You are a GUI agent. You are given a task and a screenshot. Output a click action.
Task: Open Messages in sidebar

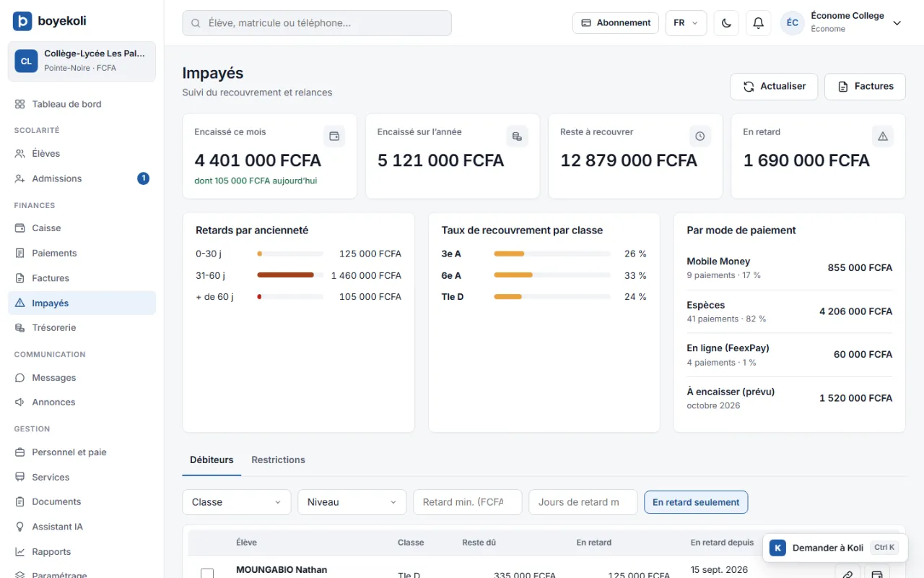pos(82,377)
